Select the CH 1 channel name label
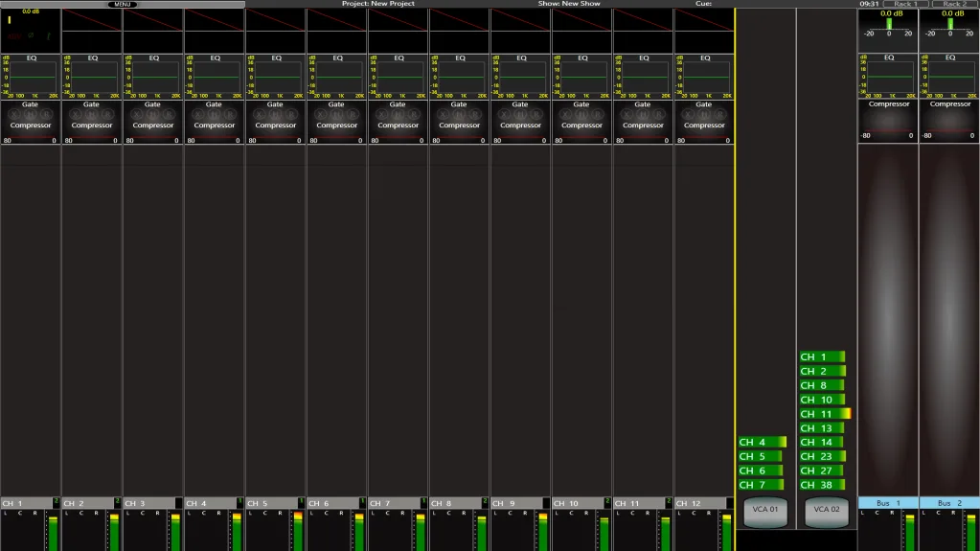980x551 pixels. 26,503
